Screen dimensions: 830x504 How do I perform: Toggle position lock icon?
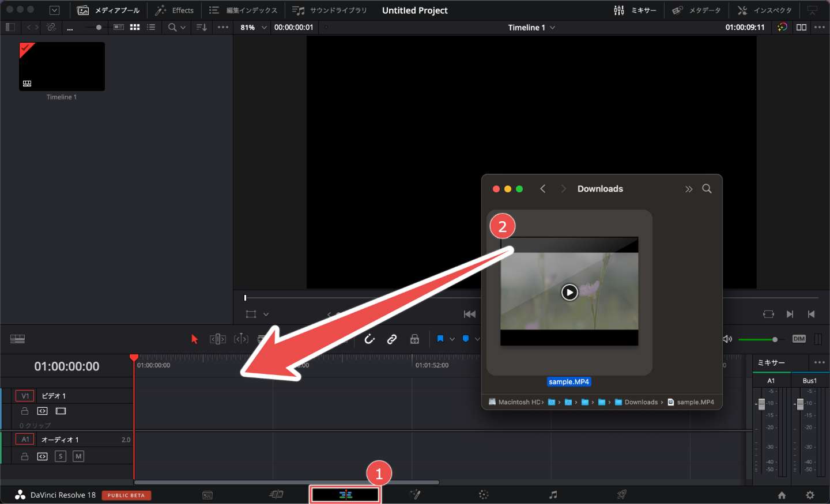[x=414, y=339]
